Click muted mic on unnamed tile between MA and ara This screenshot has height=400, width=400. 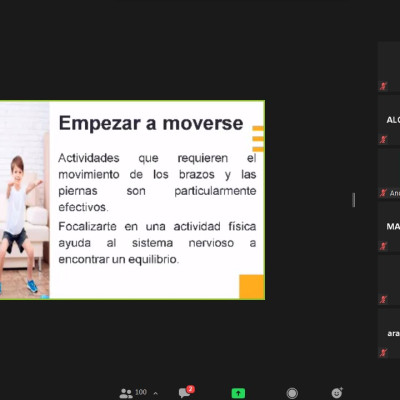(383, 299)
